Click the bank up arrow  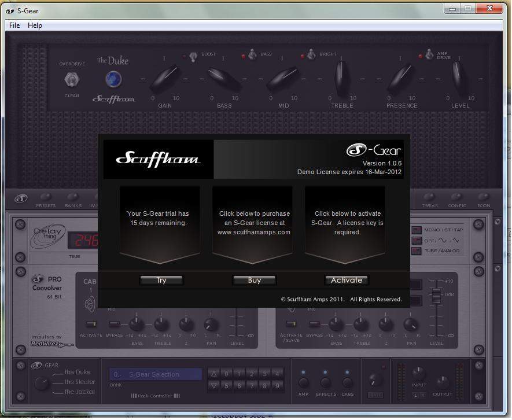[x=213, y=374]
